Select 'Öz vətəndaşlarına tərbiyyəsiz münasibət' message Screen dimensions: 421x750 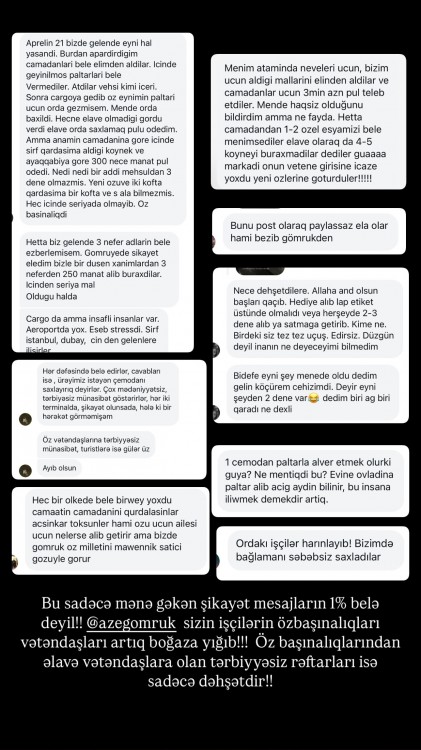pos(96,444)
